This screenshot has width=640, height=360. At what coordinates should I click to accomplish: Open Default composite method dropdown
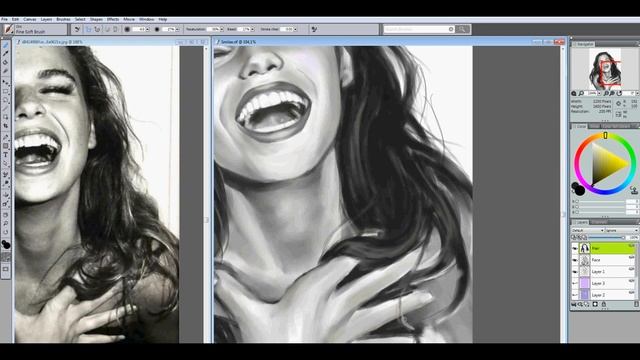(x=587, y=230)
